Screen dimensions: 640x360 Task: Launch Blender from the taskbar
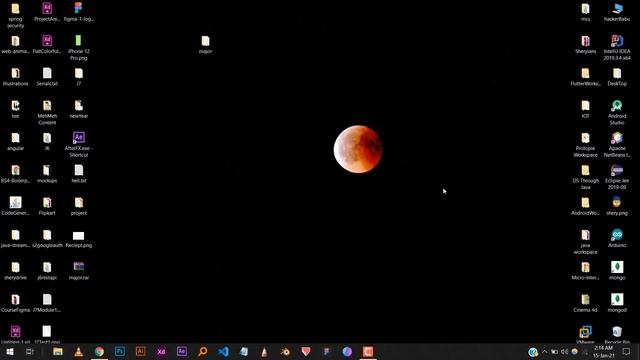coord(285,351)
